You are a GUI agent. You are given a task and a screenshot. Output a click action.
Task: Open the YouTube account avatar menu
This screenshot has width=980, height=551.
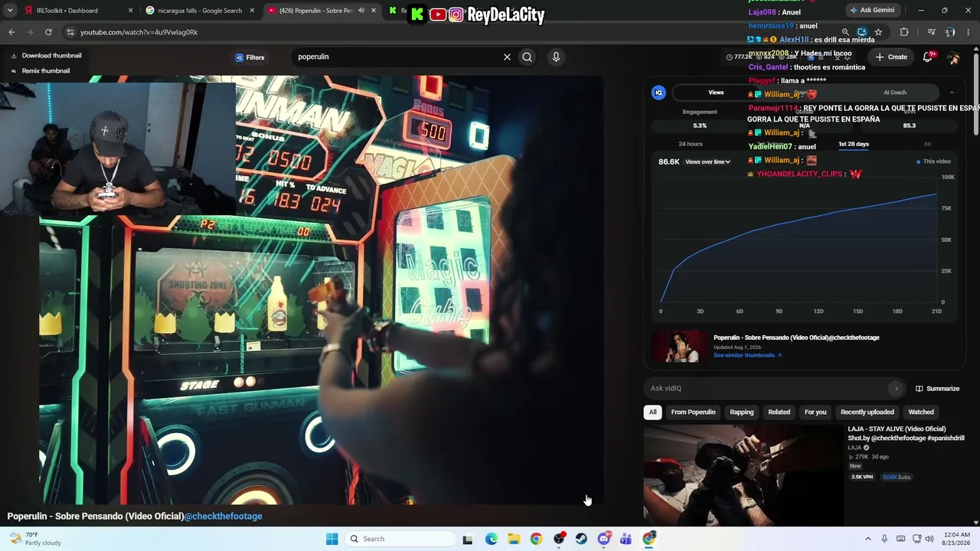(x=953, y=57)
